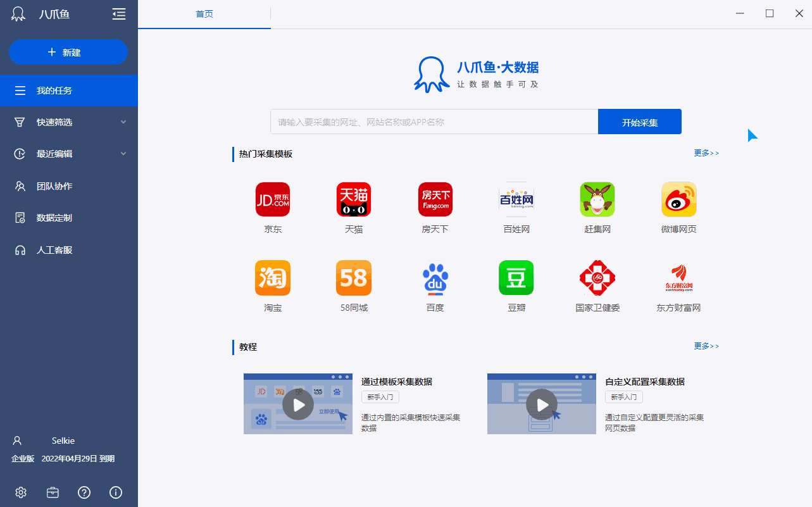Open the 京东 JD template icon

tap(273, 199)
